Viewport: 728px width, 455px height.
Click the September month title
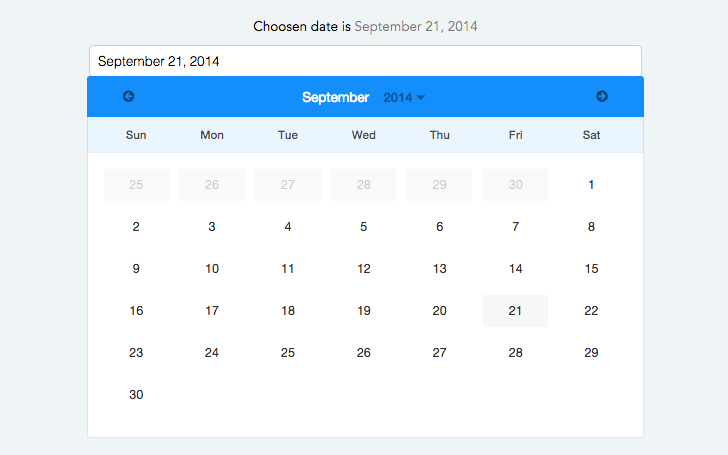click(335, 98)
